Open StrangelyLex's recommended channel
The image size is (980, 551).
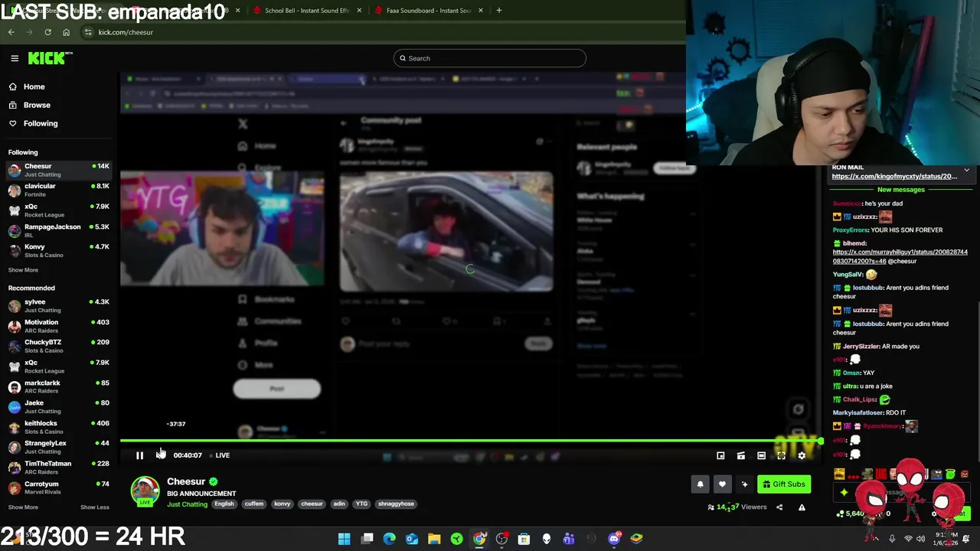pos(59,447)
